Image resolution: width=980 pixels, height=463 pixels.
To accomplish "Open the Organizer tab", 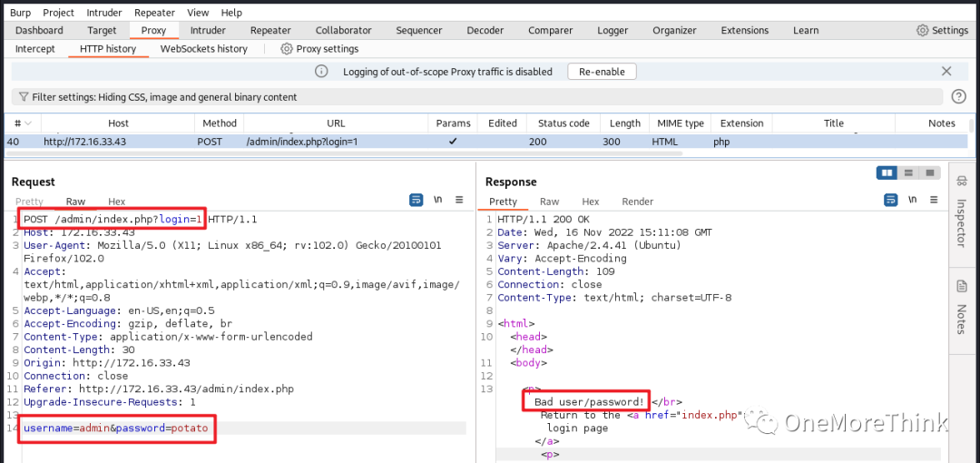I will [674, 30].
